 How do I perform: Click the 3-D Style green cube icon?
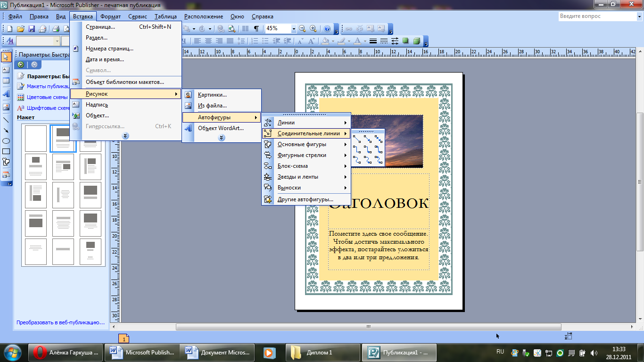click(x=416, y=41)
